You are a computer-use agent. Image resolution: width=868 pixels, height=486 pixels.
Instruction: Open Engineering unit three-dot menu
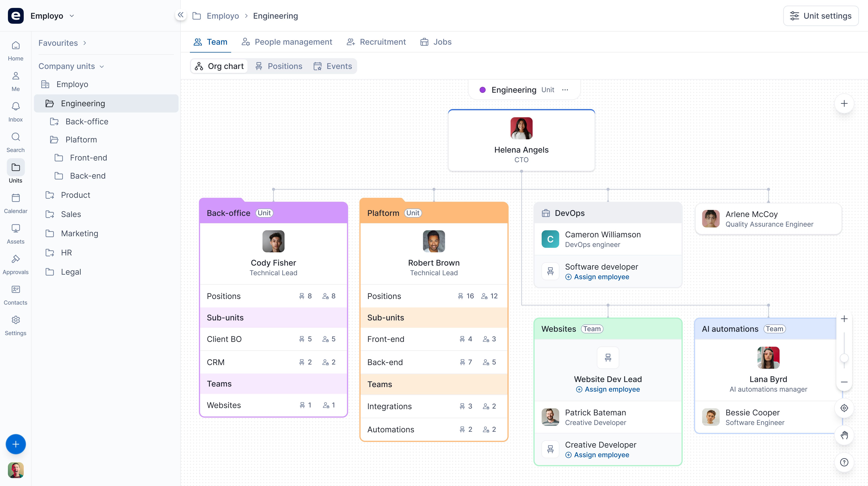pos(565,90)
